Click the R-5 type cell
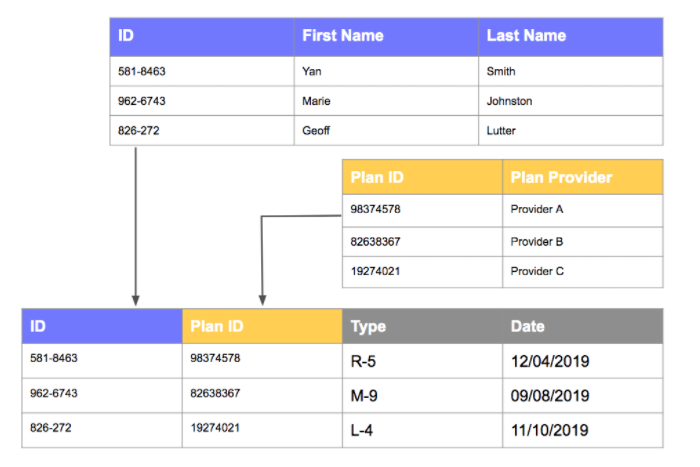Viewport: 700px width, 467px height. pos(364,360)
